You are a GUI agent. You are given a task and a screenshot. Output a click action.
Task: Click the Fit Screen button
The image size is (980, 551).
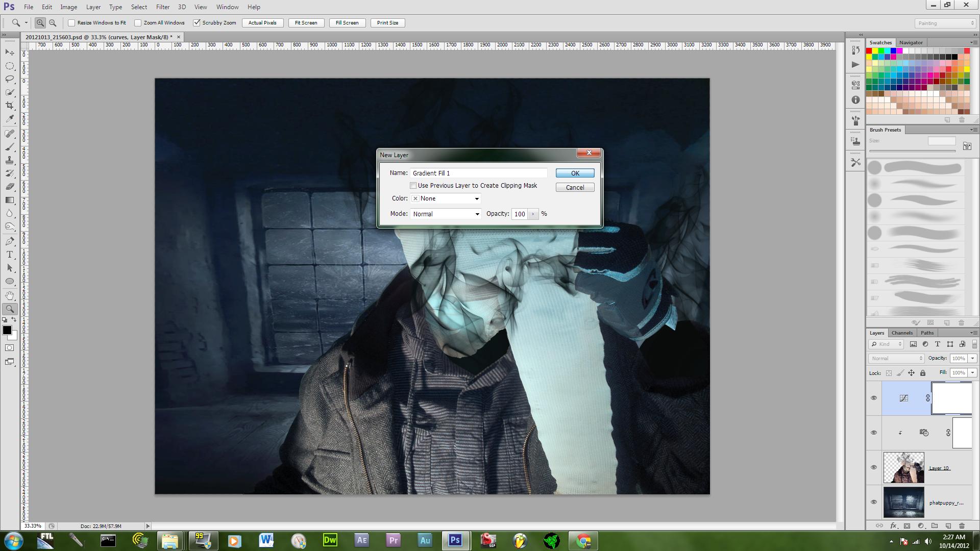[x=306, y=23]
